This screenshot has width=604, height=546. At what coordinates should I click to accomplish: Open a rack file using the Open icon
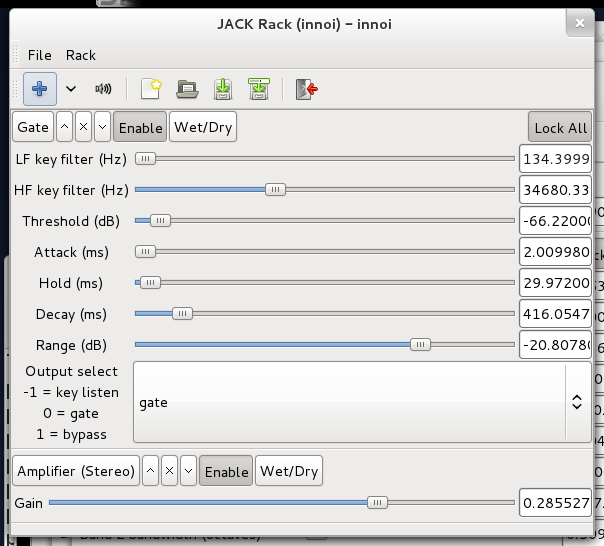click(187, 89)
